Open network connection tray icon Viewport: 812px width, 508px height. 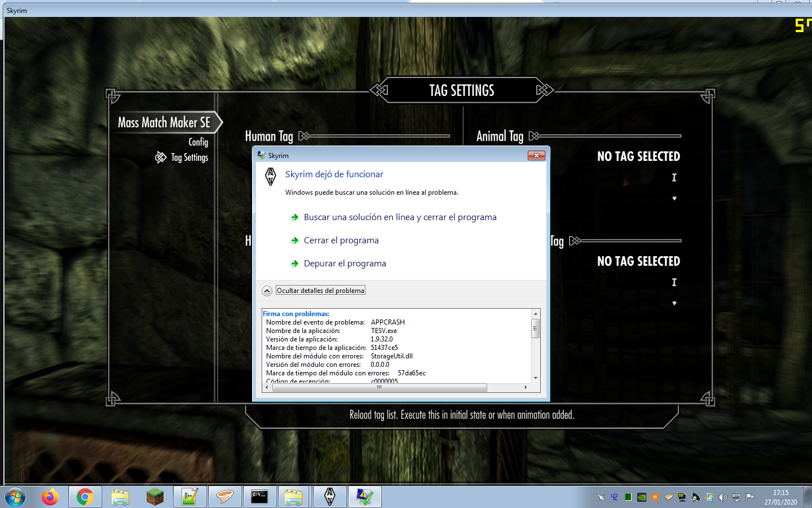click(x=736, y=497)
